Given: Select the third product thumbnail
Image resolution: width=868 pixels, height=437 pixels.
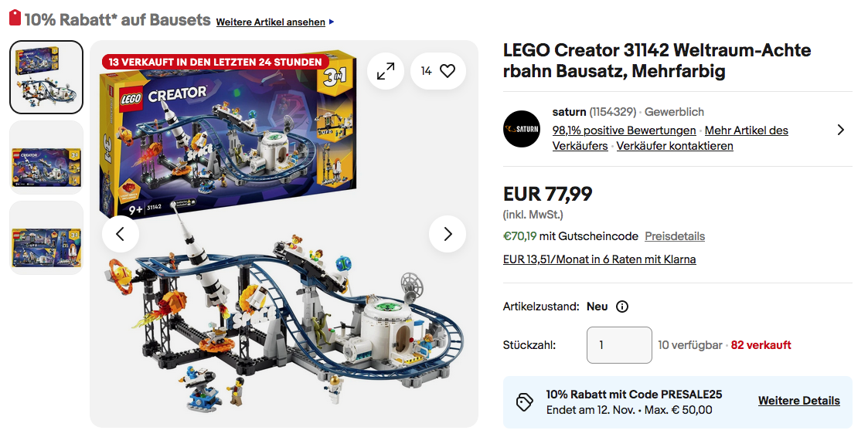Looking at the screenshot, I should tap(46, 238).
